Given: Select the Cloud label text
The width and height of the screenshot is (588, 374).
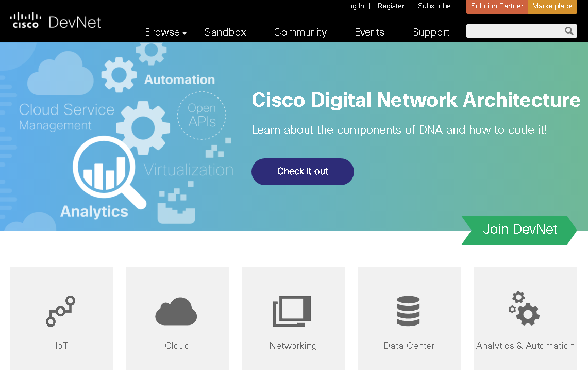Looking at the screenshot, I should coord(177,346).
